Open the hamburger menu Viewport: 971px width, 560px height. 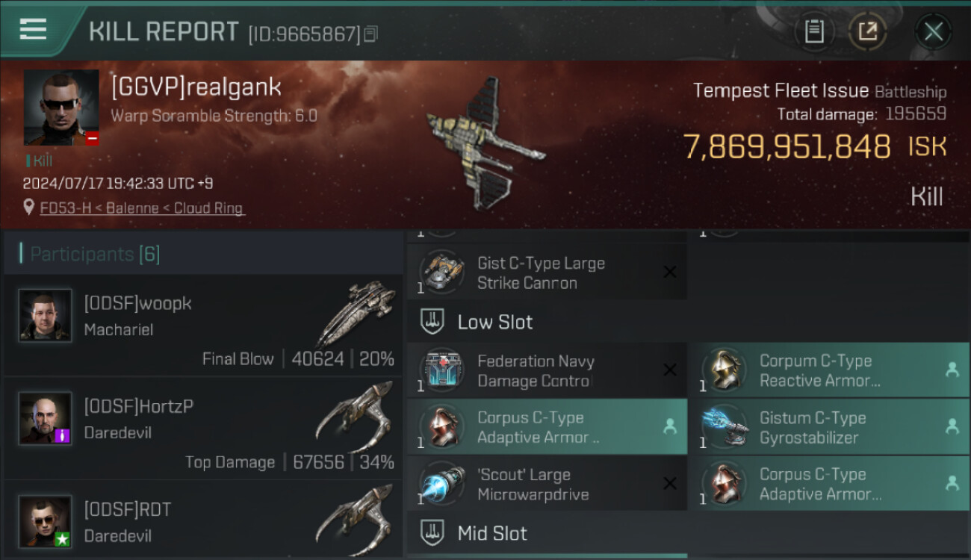tap(33, 30)
